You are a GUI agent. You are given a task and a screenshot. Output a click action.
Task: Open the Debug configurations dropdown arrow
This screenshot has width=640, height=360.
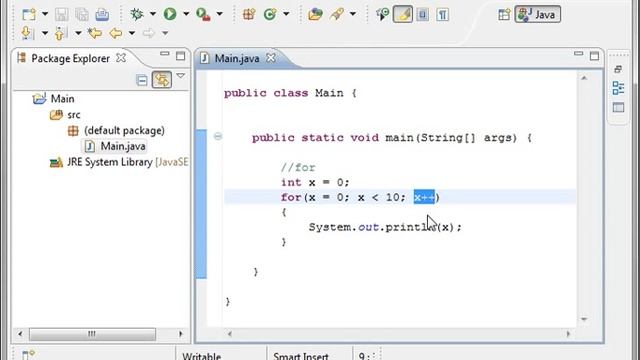click(x=153, y=14)
